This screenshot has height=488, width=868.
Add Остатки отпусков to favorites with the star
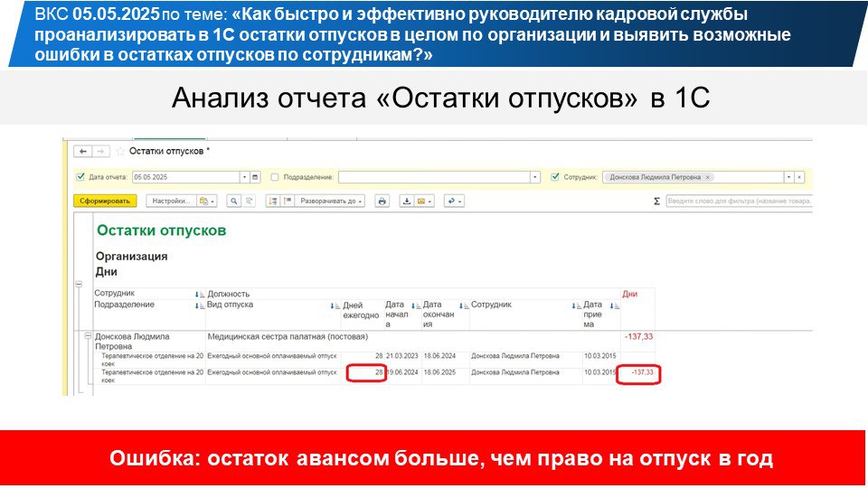120,151
